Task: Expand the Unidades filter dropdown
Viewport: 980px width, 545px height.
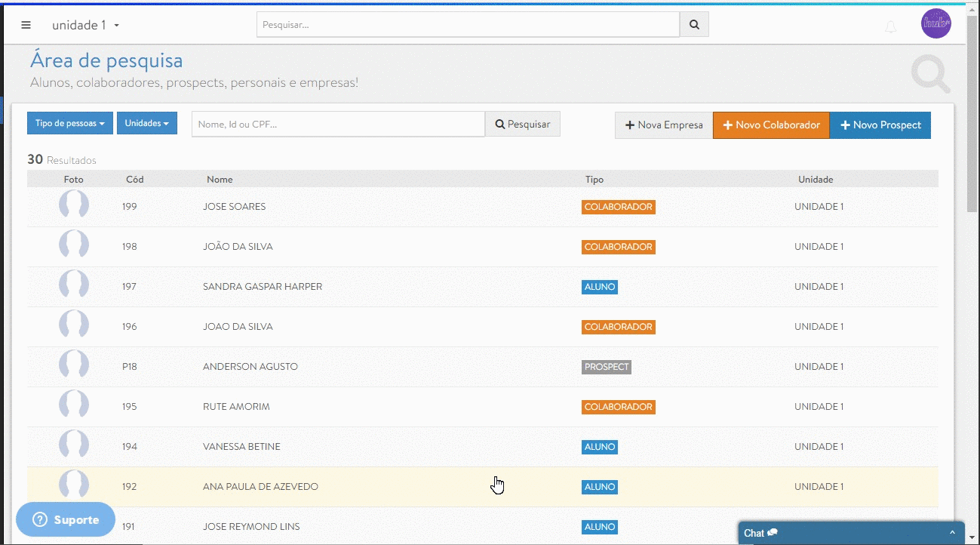Action: coord(146,123)
